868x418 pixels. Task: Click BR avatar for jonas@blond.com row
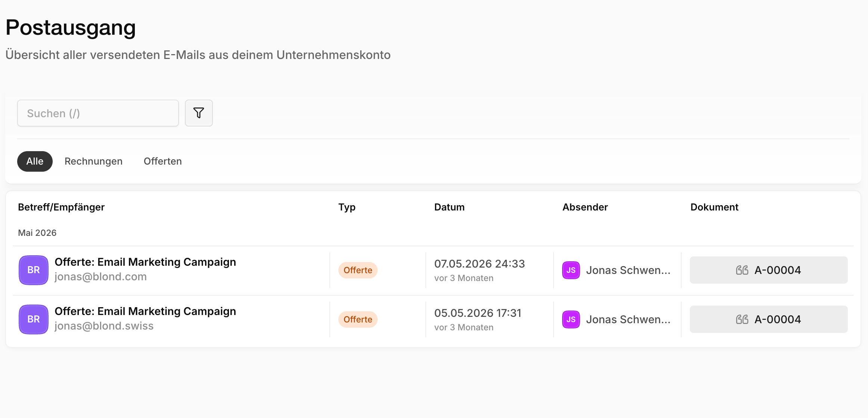[x=34, y=270]
